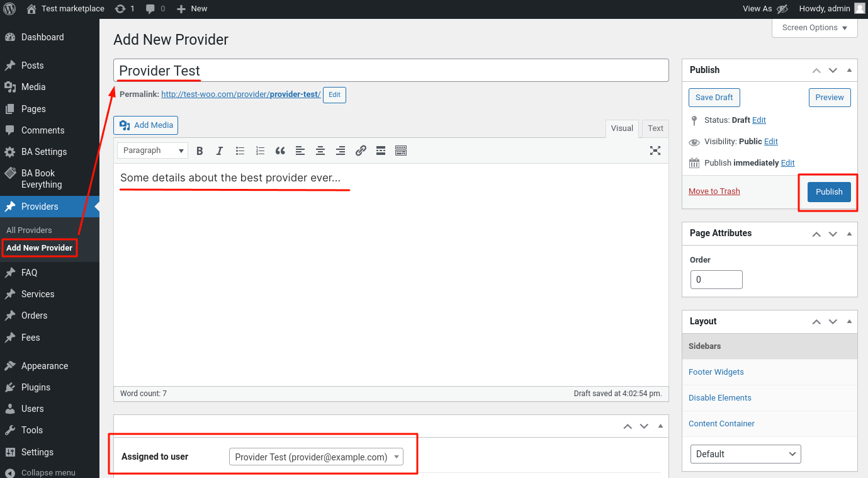Open the Paragraph format dropdown
868x478 pixels.
point(152,151)
